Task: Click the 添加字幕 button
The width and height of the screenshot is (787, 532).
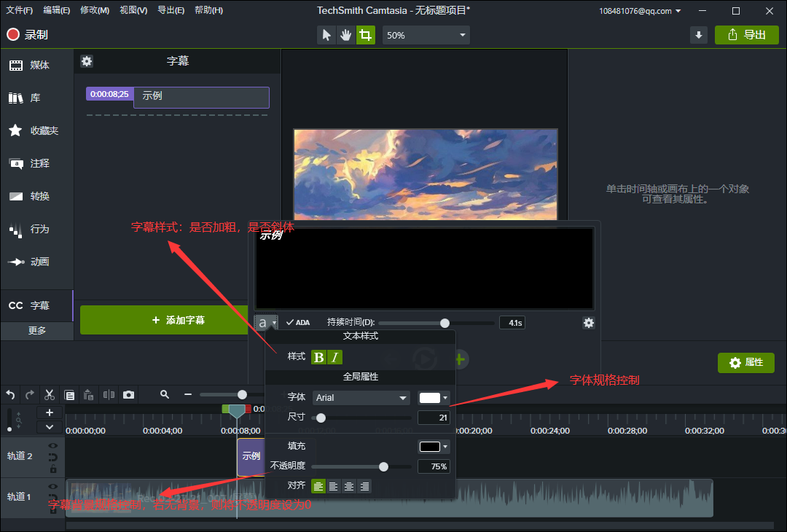Action: point(164,321)
